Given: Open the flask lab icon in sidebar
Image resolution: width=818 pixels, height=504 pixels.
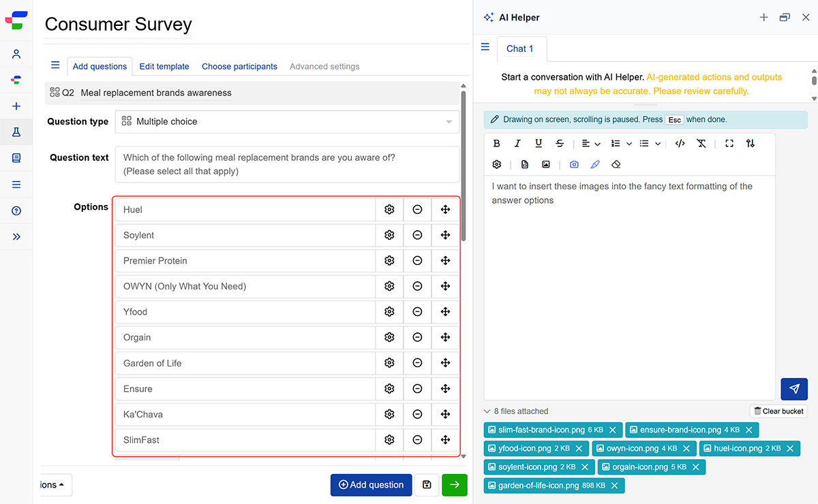Looking at the screenshot, I should [16, 132].
